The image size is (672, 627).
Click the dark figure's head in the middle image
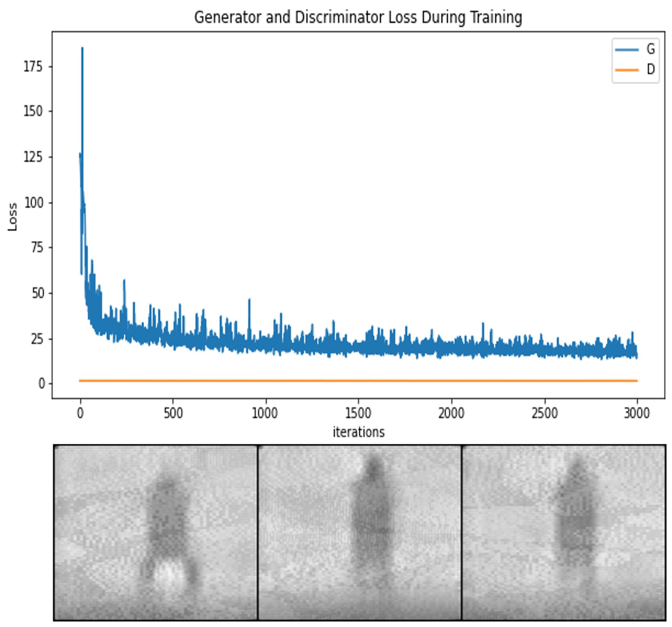pos(372,467)
